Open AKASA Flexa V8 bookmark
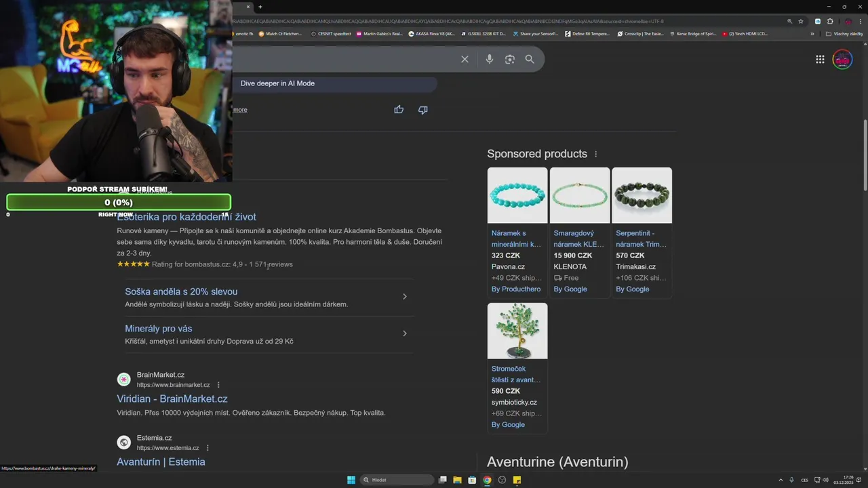The width and height of the screenshot is (868, 488). click(x=431, y=33)
